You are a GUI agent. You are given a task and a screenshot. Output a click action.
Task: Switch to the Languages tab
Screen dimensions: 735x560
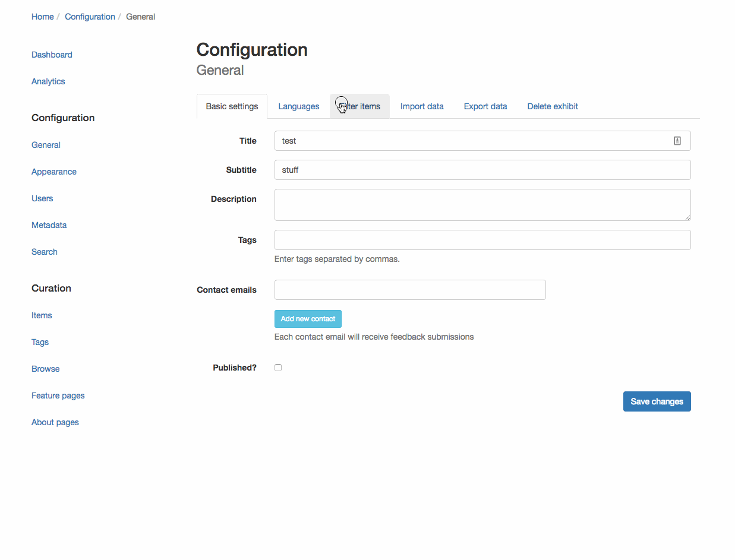(298, 106)
